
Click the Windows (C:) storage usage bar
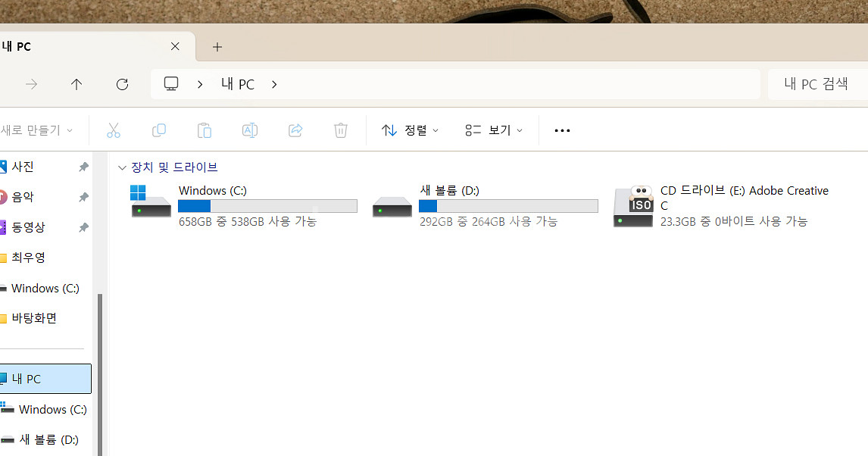(x=267, y=207)
